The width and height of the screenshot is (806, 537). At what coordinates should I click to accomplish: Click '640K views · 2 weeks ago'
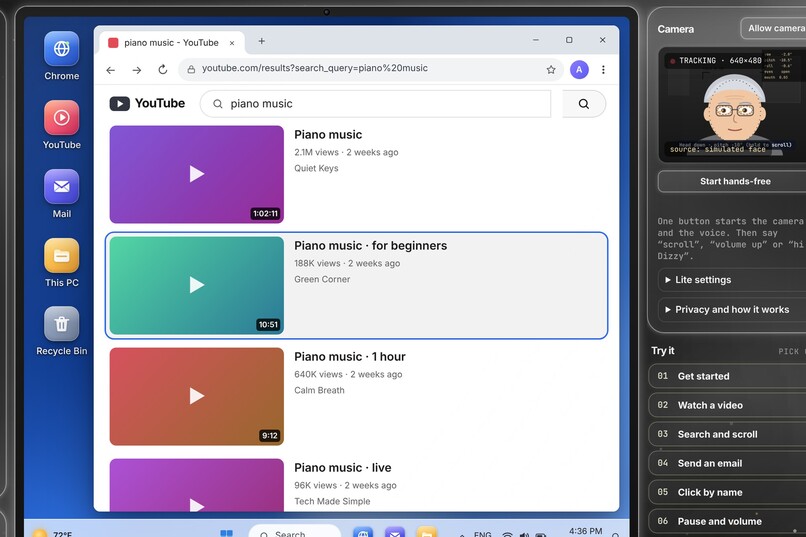click(348, 374)
